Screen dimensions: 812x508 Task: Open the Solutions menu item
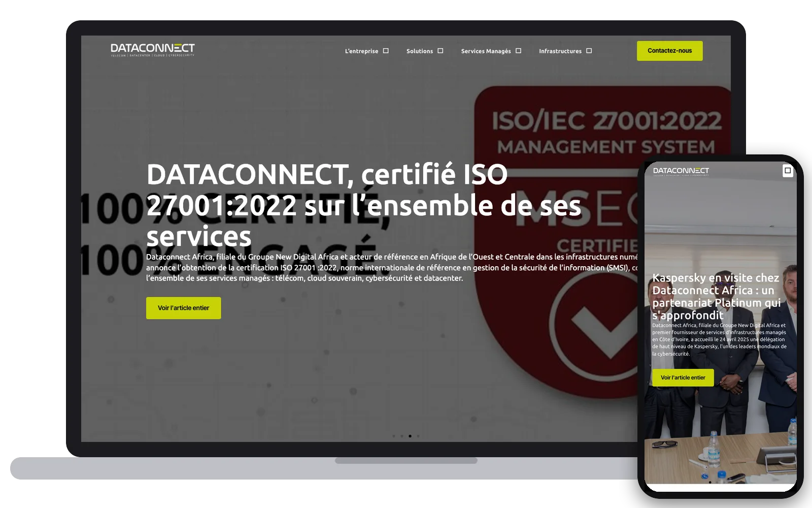tap(420, 51)
